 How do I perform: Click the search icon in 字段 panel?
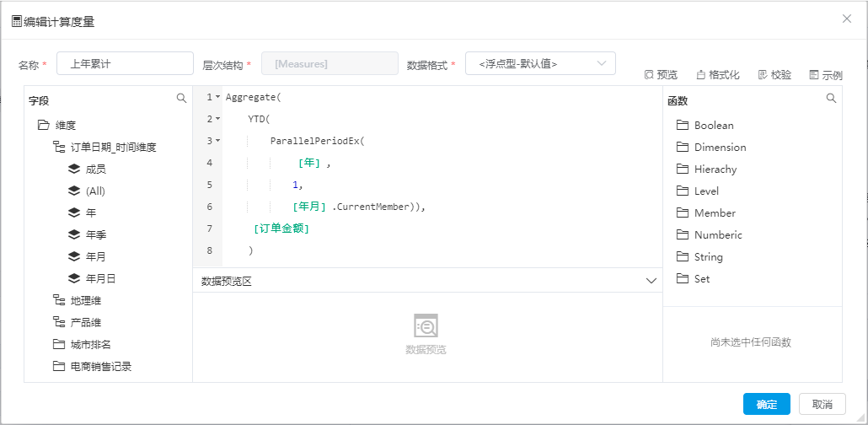(x=181, y=98)
